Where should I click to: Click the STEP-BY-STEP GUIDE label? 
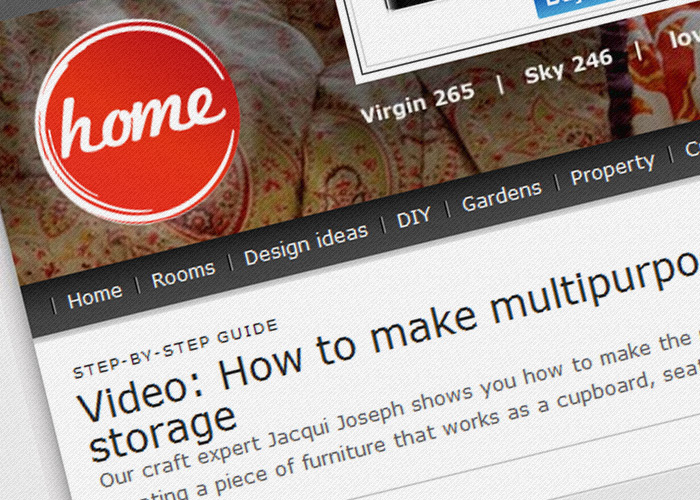[x=175, y=349]
